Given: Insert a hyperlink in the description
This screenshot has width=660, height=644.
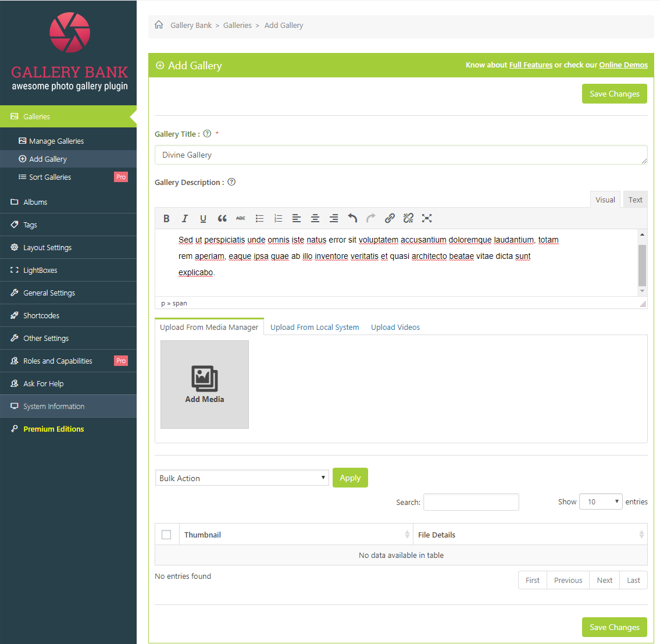Looking at the screenshot, I should (x=390, y=218).
